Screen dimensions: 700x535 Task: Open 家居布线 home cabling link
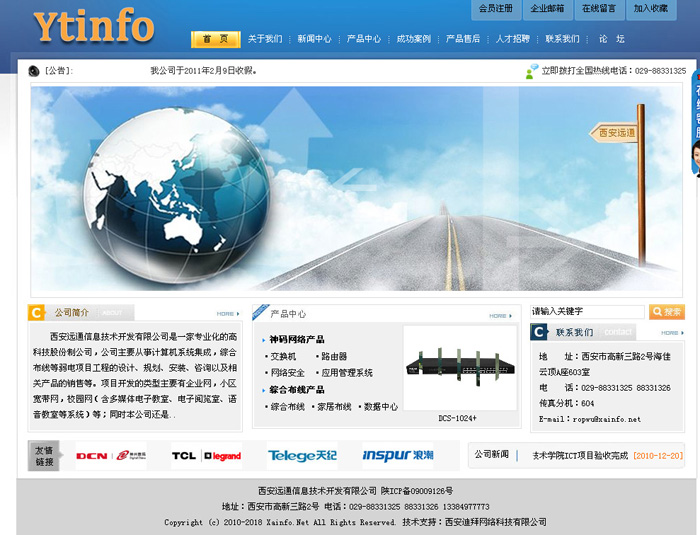(334, 407)
